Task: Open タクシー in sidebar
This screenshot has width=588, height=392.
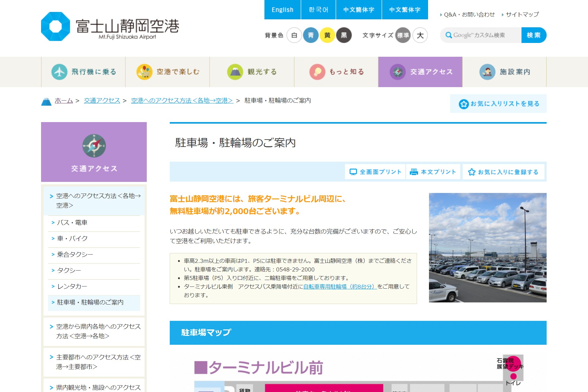Action: tap(94, 271)
